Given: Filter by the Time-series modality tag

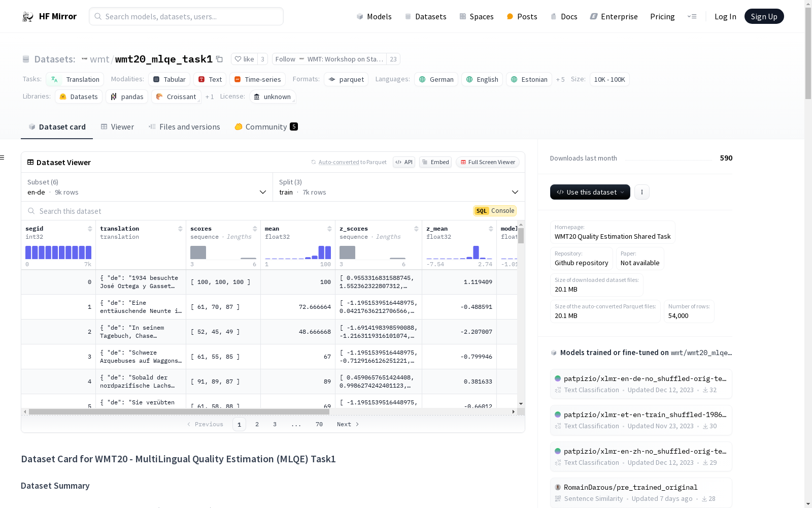Looking at the screenshot, I should (x=257, y=79).
